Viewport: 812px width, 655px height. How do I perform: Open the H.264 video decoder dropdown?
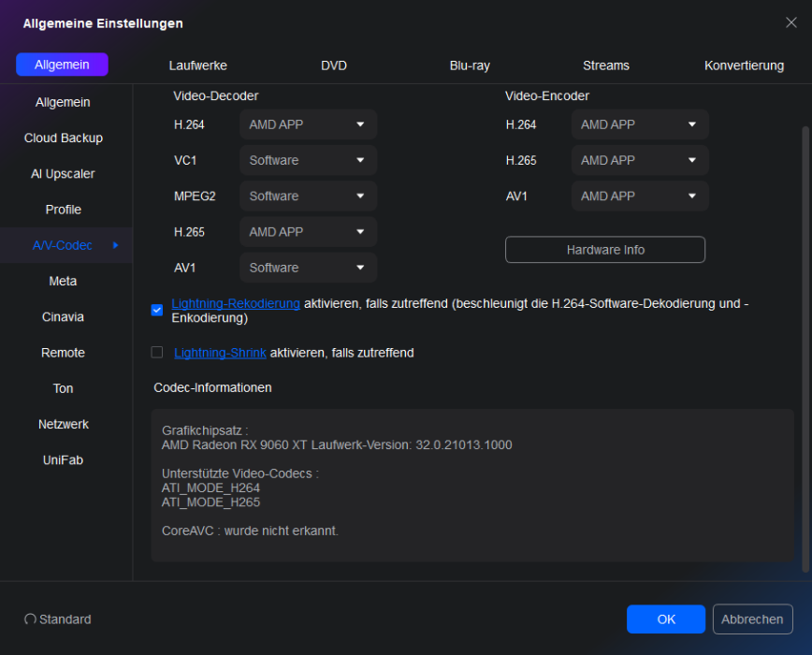coord(308,124)
